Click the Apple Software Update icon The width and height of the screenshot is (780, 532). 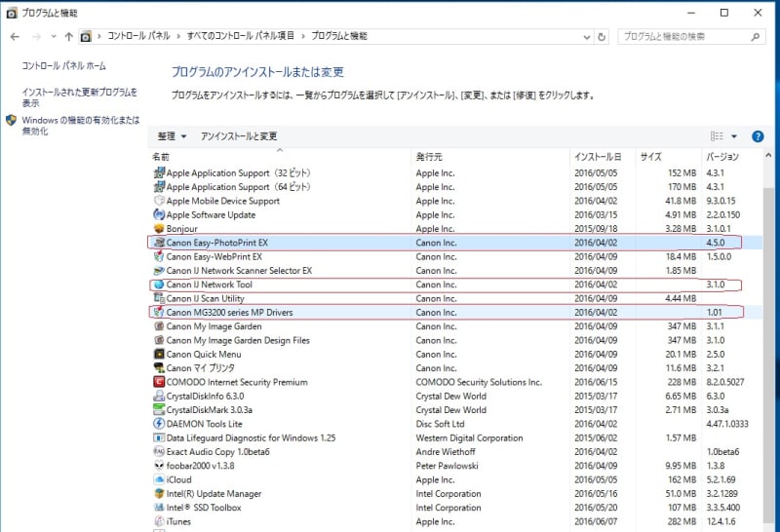click(159, 214)
